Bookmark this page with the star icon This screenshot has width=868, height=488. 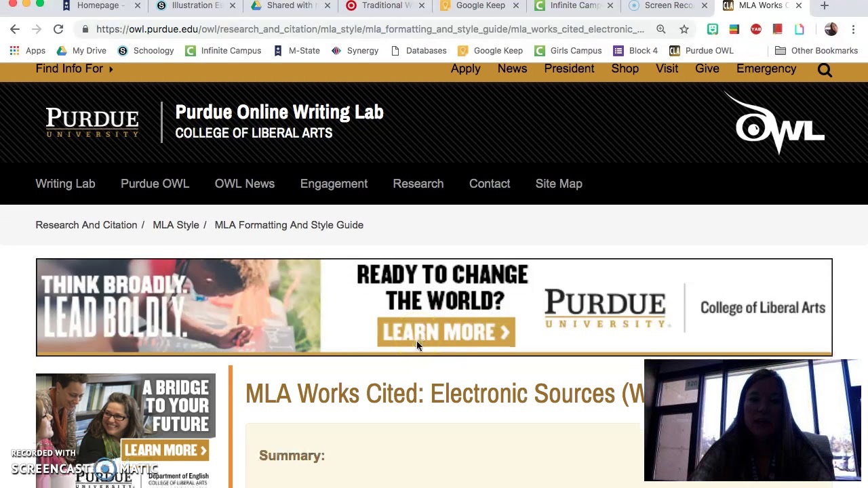click(684, 29)
